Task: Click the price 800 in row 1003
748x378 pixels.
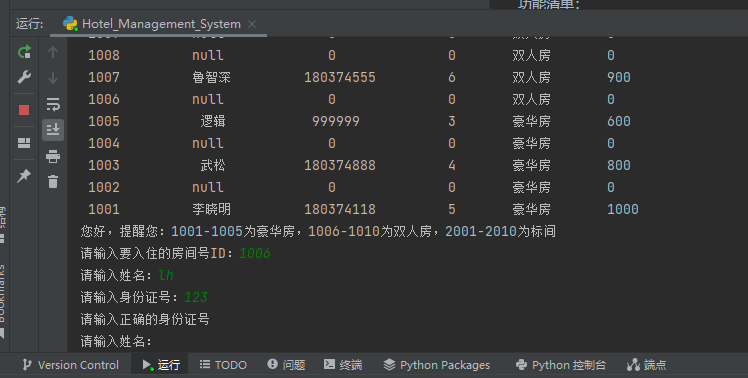Action: coord(619,165)
